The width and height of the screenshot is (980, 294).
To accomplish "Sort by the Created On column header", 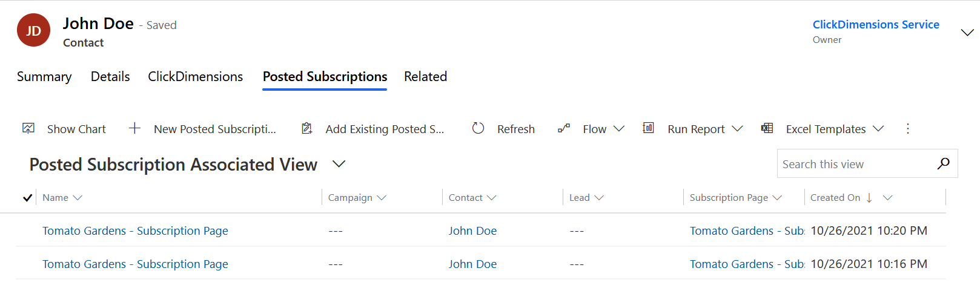I will [x=835, y=198].
